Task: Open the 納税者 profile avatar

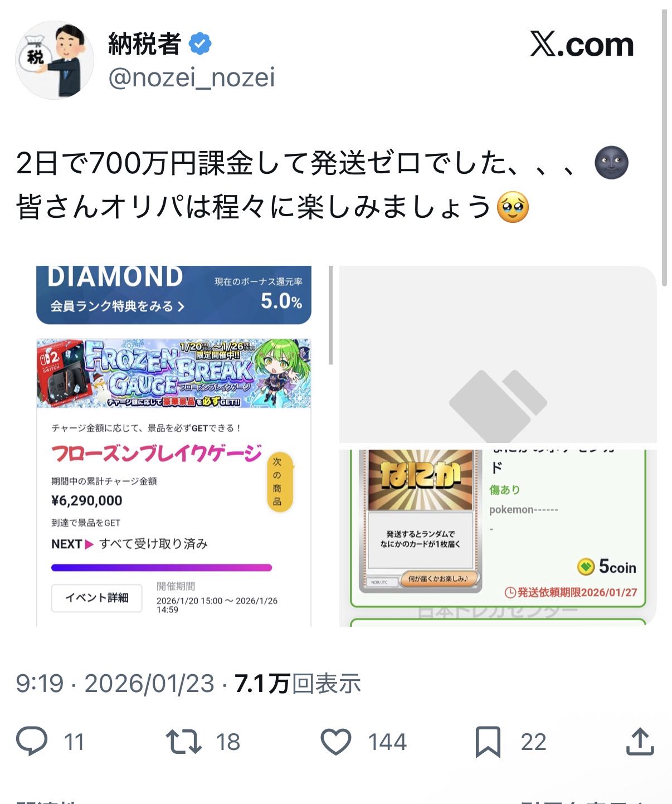Action: [x=55, y=60]
